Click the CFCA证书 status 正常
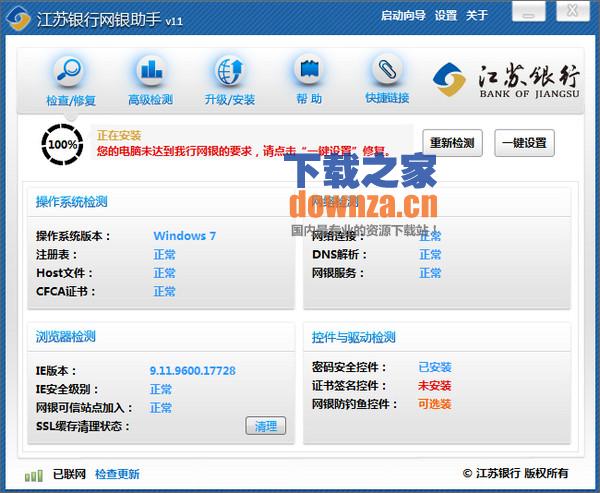This screenshot has width=600, height=493. (x=165, y=291)
